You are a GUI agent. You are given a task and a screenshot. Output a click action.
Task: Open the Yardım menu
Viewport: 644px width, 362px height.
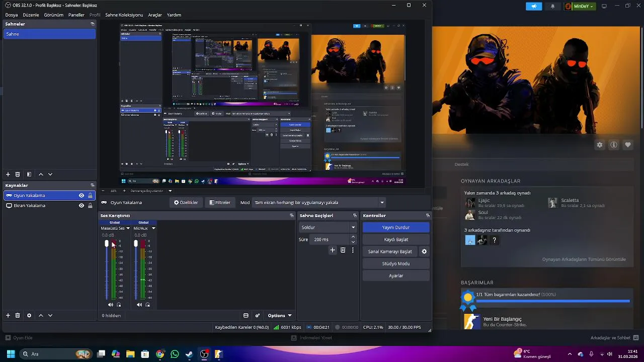tap(174, 15)
